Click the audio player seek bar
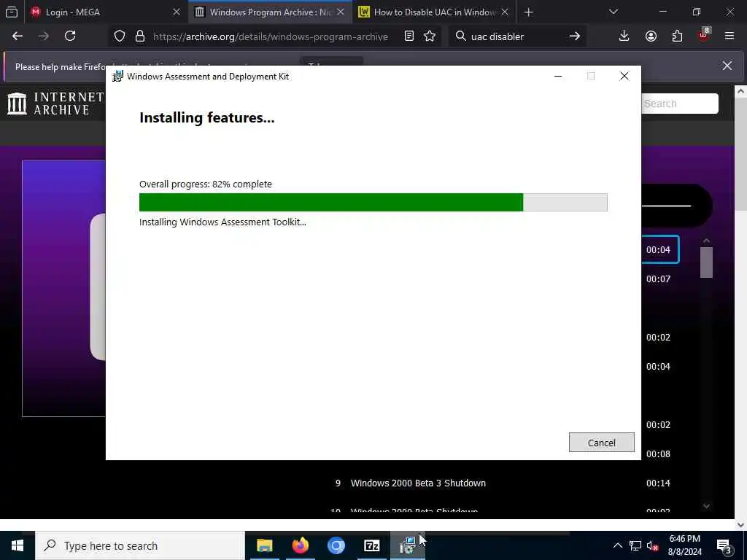This screenshot has height=560, width=747. 666,206
